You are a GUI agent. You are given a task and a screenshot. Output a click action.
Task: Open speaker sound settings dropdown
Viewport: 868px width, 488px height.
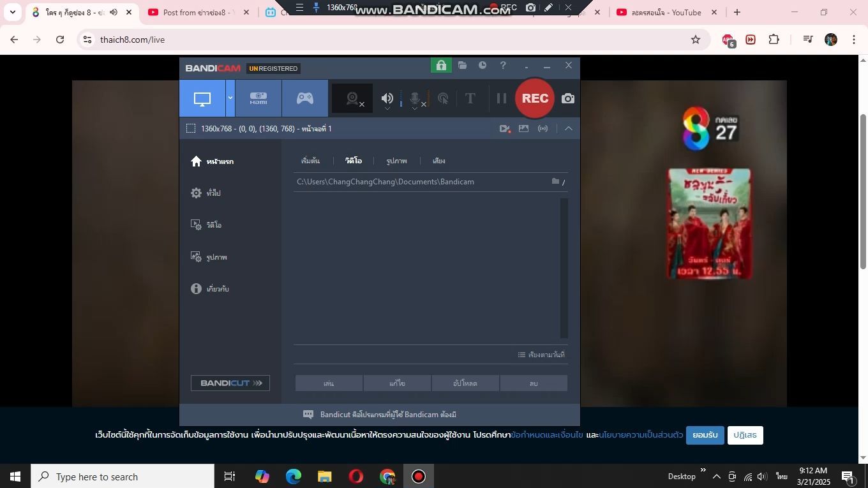(387, 108)
